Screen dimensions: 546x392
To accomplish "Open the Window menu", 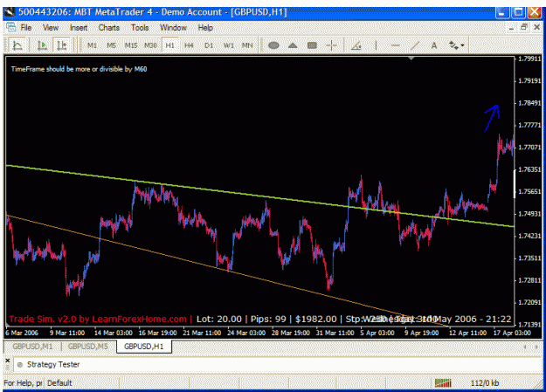I will (x=173, y=28).
